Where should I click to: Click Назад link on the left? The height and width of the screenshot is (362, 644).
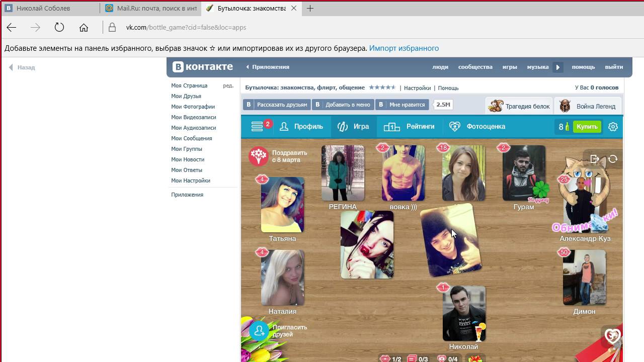[22, 67]
